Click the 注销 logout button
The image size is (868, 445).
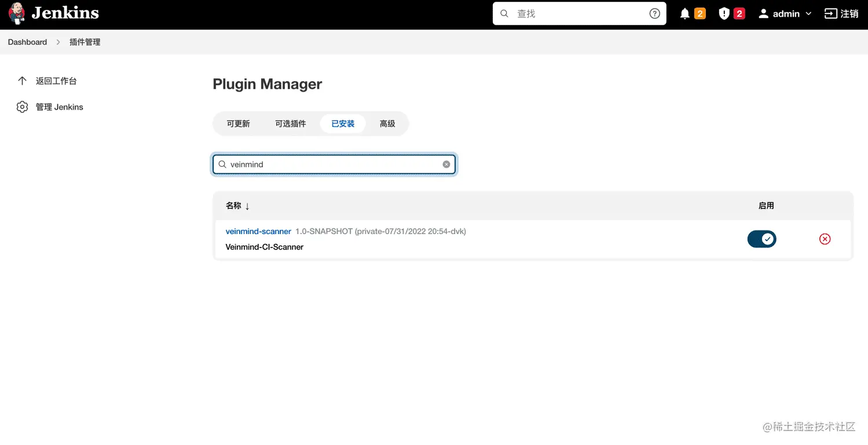[x=841, y=13]
